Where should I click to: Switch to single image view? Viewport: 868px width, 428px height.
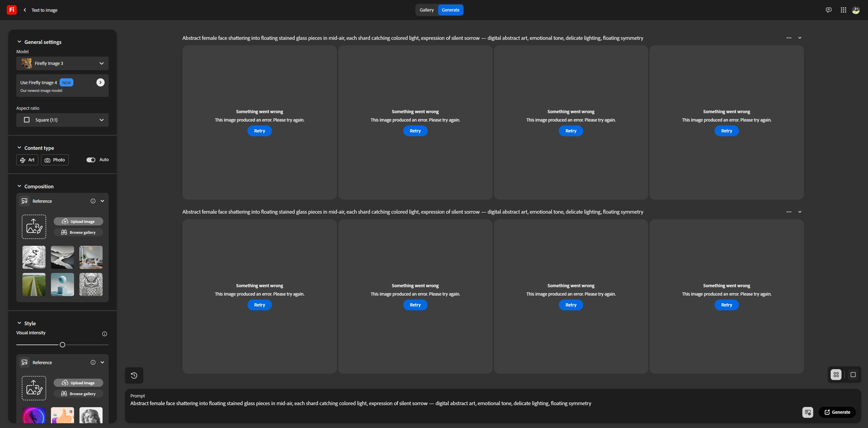tap(853, 374)
